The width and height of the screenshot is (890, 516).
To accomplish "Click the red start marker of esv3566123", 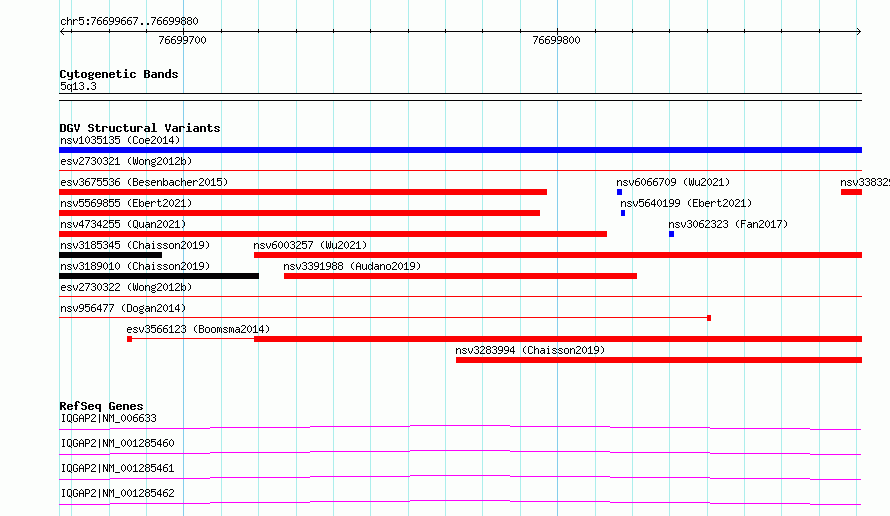I will pos(129,339).
